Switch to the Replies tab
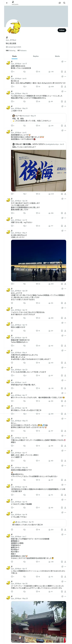72x644 pixels. coord(36,56)
